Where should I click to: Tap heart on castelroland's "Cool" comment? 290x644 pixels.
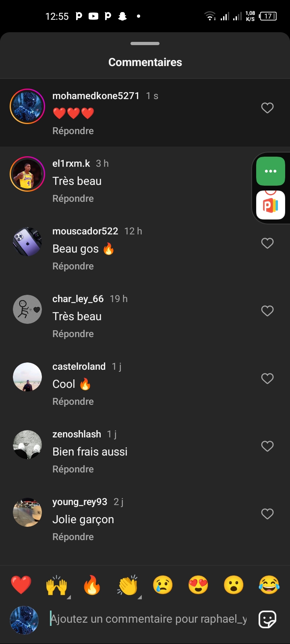coord(267,379)
